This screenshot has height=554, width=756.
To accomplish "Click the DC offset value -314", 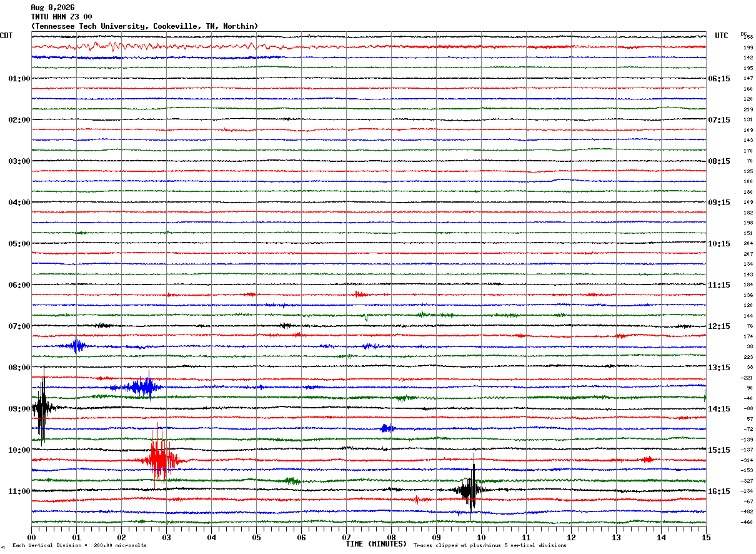I will pos(747,460).
